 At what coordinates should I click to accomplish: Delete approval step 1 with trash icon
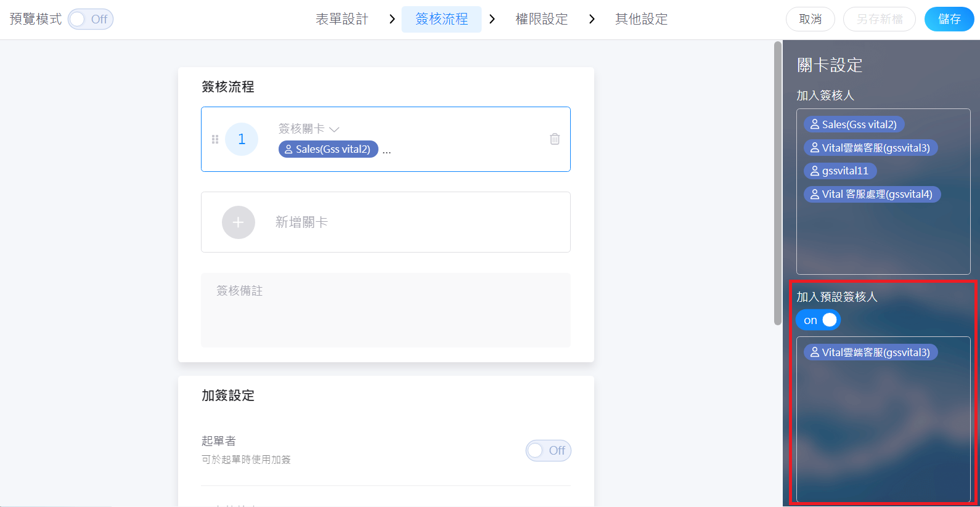(x=555, y=139)
